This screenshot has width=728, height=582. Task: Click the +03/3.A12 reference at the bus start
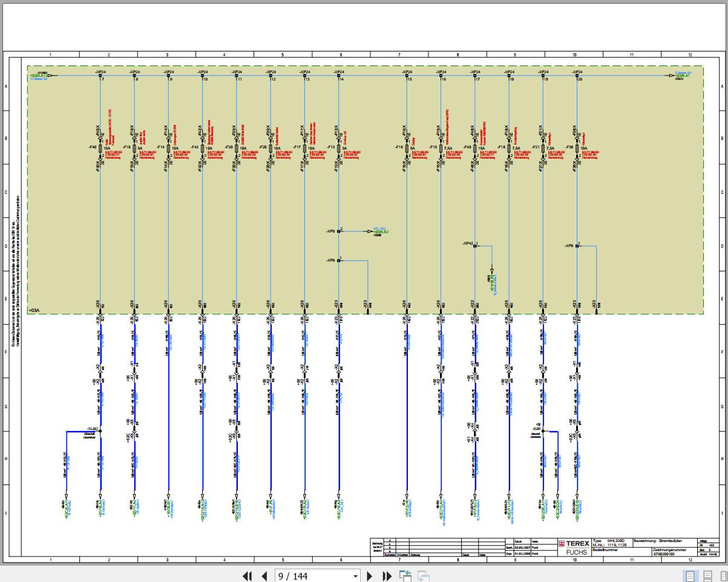[38, 76]
